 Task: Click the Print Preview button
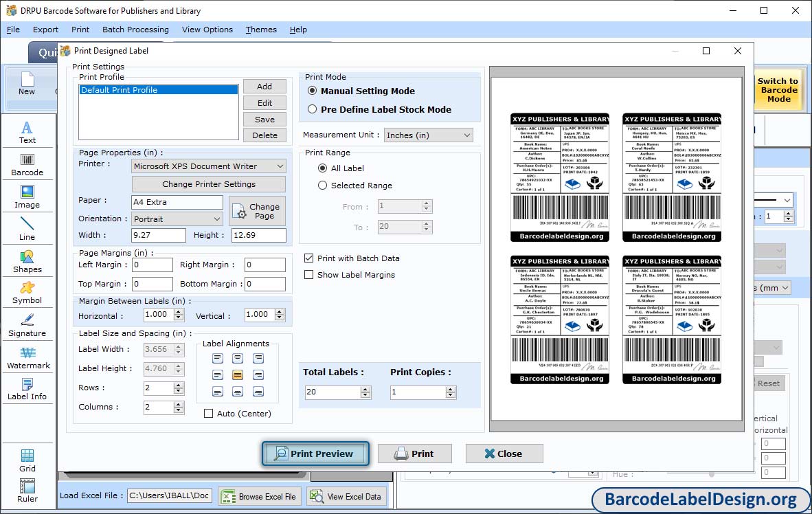(315, 454)
